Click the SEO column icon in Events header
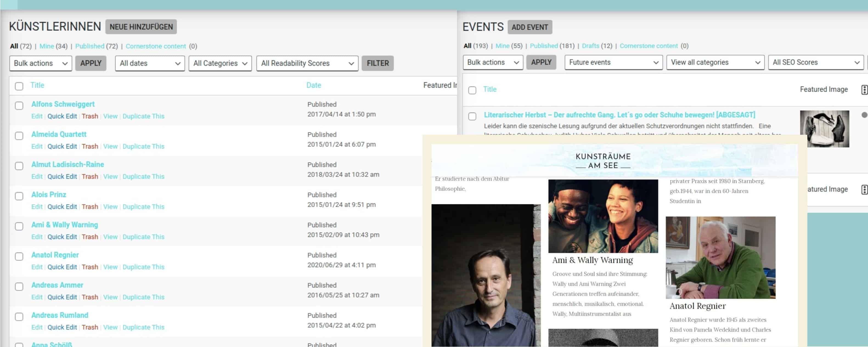 point(864,90)
